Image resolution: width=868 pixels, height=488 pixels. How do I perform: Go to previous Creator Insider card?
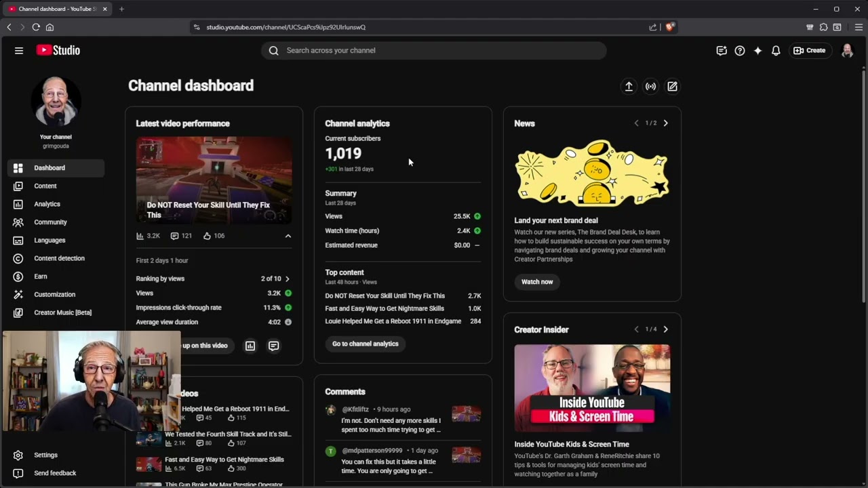(x=636, y=329)
